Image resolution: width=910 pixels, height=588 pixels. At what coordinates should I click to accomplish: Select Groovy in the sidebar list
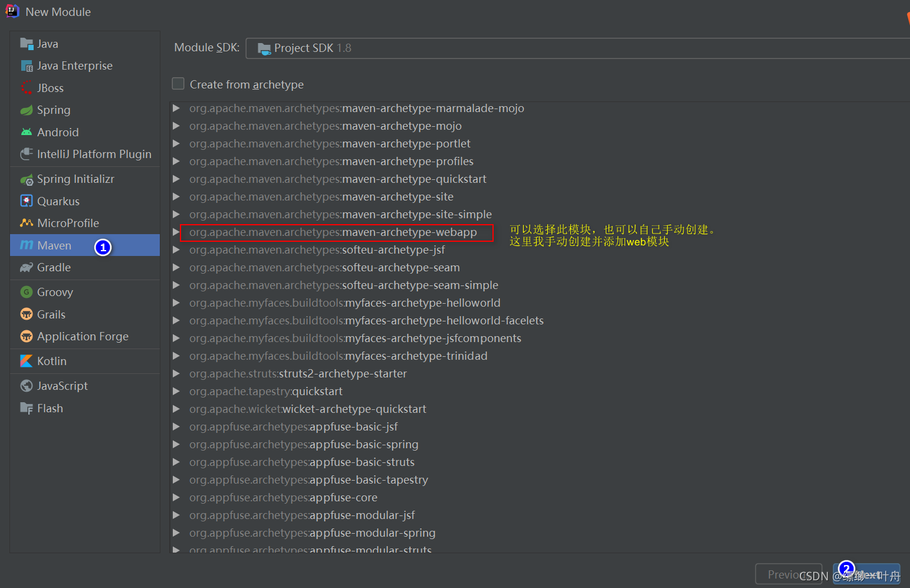coord(85,292)
